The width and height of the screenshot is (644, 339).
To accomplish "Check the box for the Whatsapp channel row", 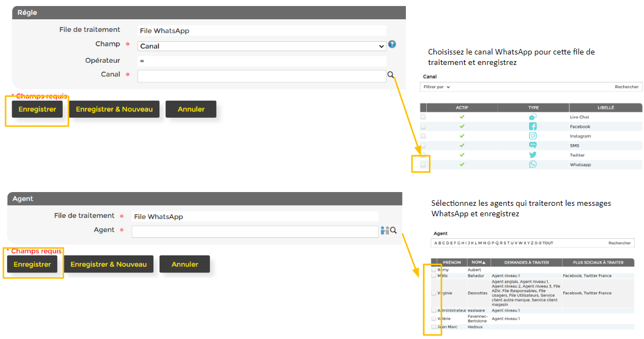I will pos(423,165).
